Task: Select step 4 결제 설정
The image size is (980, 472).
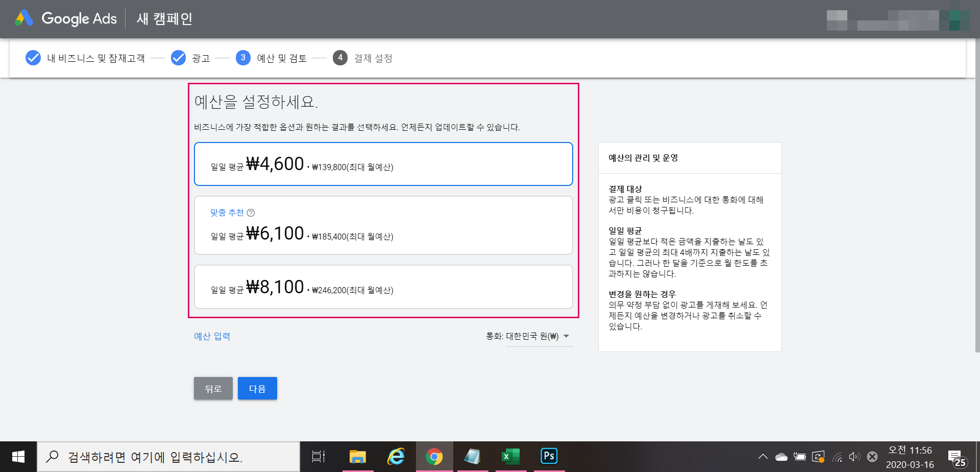Action: click(x=363, y=58)
